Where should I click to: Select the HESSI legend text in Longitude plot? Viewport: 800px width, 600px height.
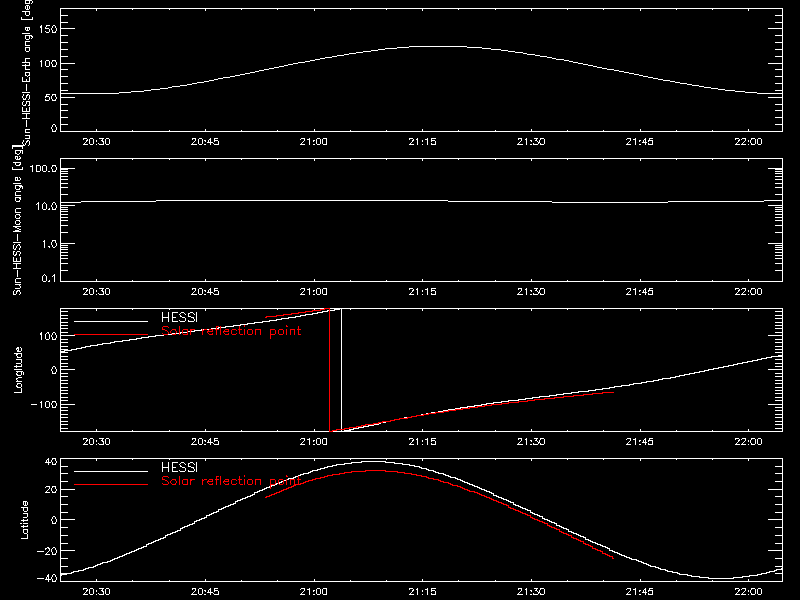[x=179, y=317]
